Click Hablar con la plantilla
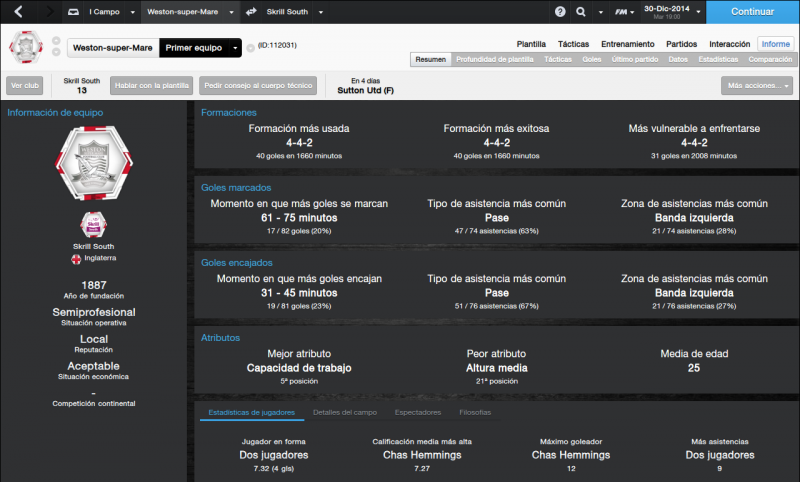The height and width of the screenshot is (482, 800). coord(152,85)
